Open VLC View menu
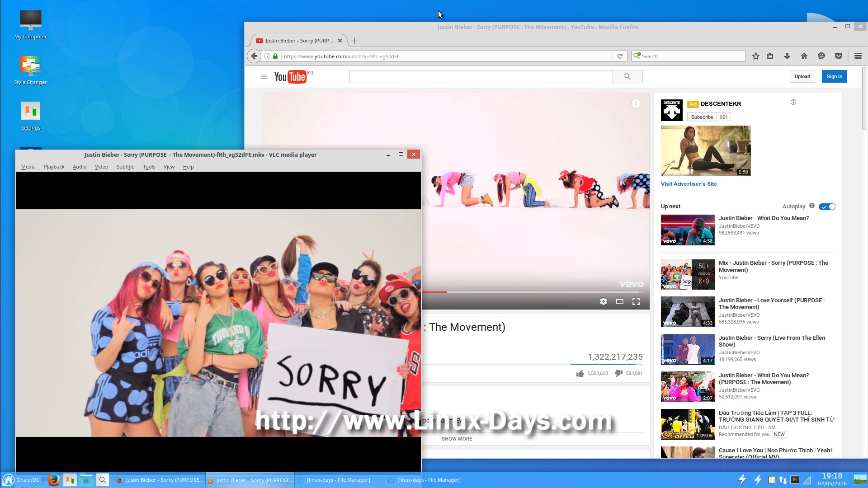868x488 pixels. point(169,167)
